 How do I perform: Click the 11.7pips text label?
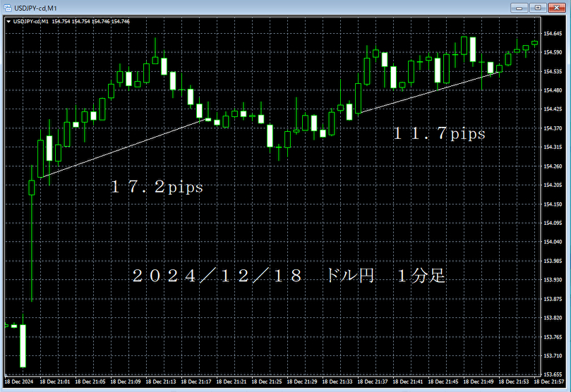click(x=440, y=133)
